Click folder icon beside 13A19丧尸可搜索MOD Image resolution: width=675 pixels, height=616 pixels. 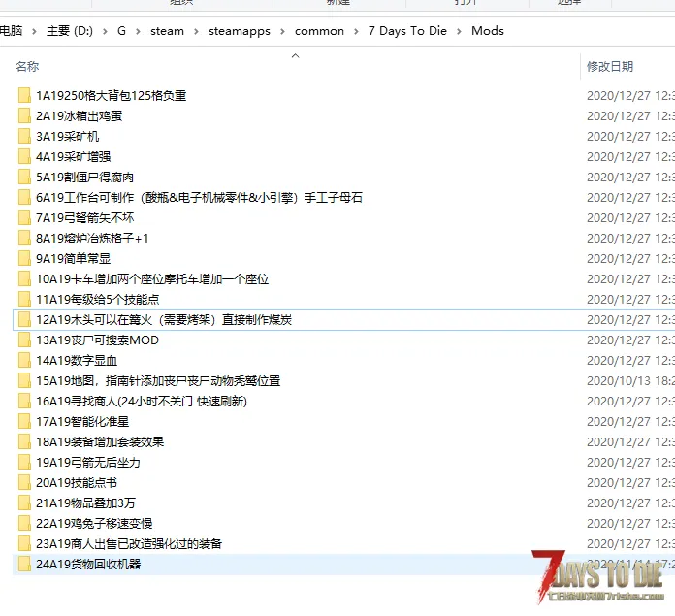tap(24, 340)
